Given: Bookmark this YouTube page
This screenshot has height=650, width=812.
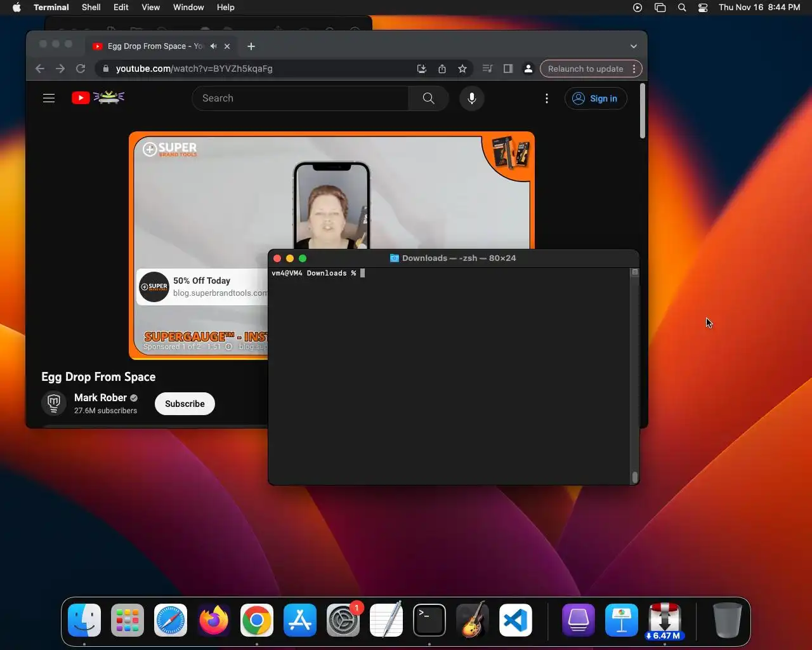Looking at the screenshot, I should [462, 69].
